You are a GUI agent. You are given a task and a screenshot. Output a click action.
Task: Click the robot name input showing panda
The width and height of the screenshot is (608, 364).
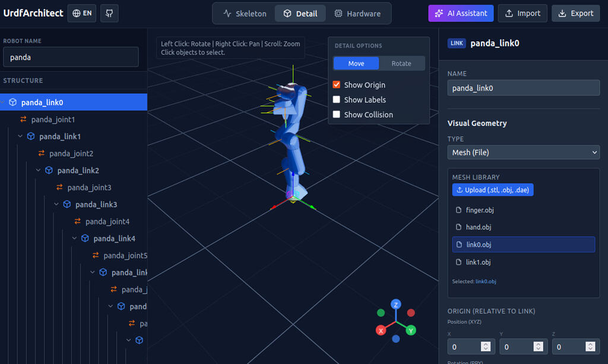[x=70, y=58]
